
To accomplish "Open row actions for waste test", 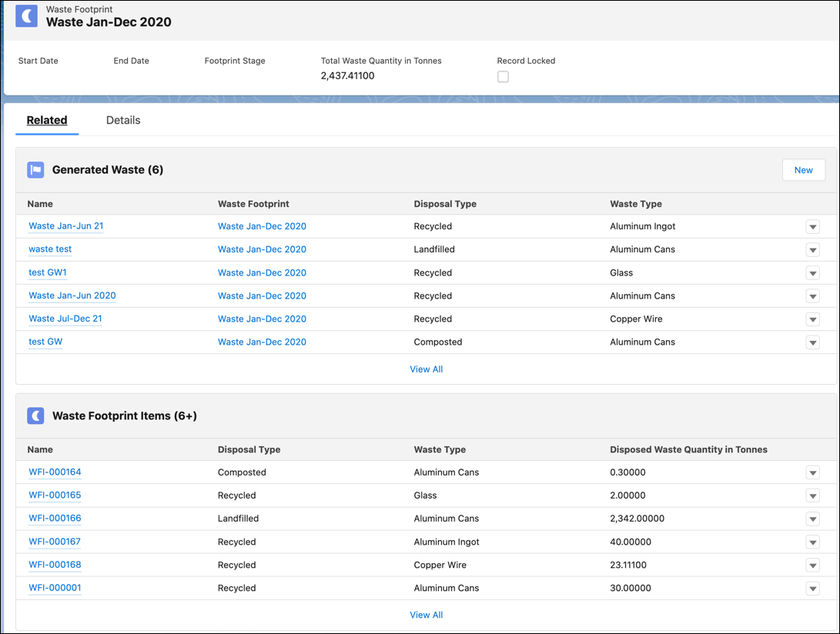I will (813, 249).
